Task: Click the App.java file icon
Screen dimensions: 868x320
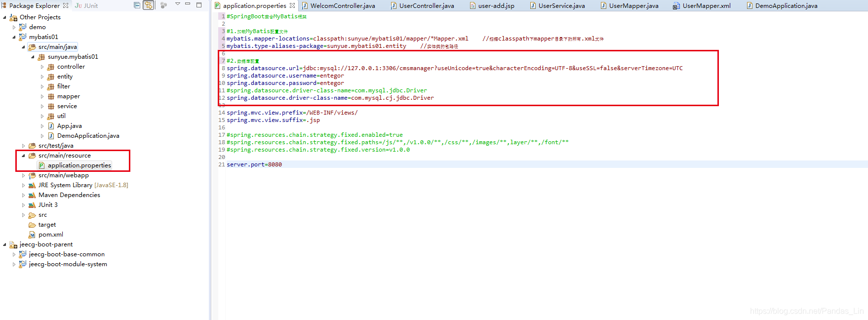Action: tap(51, 126)
